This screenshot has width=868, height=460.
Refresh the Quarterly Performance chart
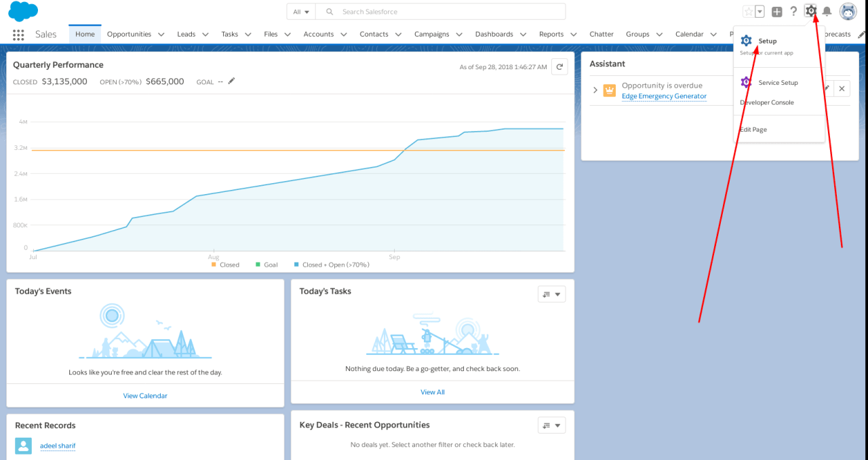[559, 66]
